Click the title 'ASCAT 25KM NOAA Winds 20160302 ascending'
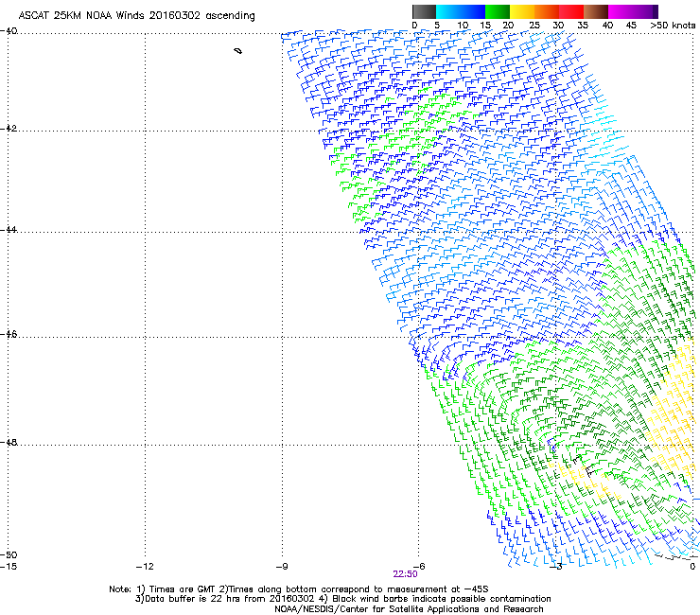This screenshot has width=700, height=615. [x=136, y=16]
